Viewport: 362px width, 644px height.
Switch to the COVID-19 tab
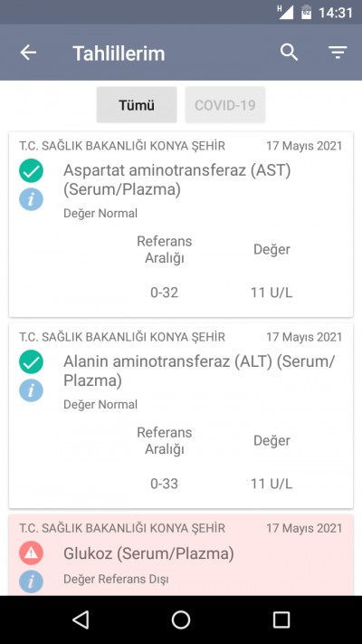225,105
